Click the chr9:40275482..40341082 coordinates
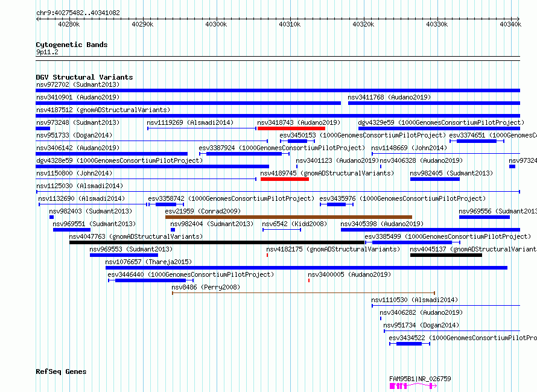 (x=78, y=13)
